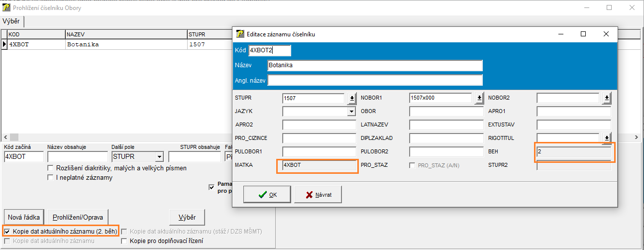Click the Nová řádka button
Screen dimensions: 644x250
(x=24, y=218)
